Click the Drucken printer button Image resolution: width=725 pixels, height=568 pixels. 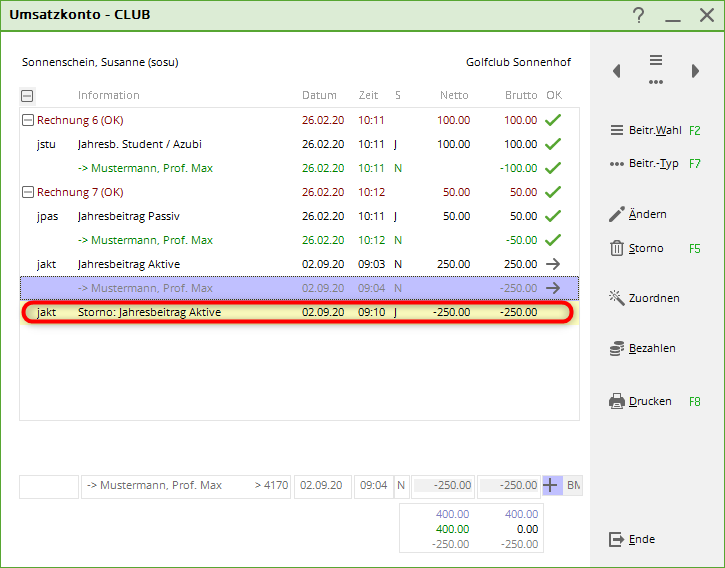click(640, 401)
